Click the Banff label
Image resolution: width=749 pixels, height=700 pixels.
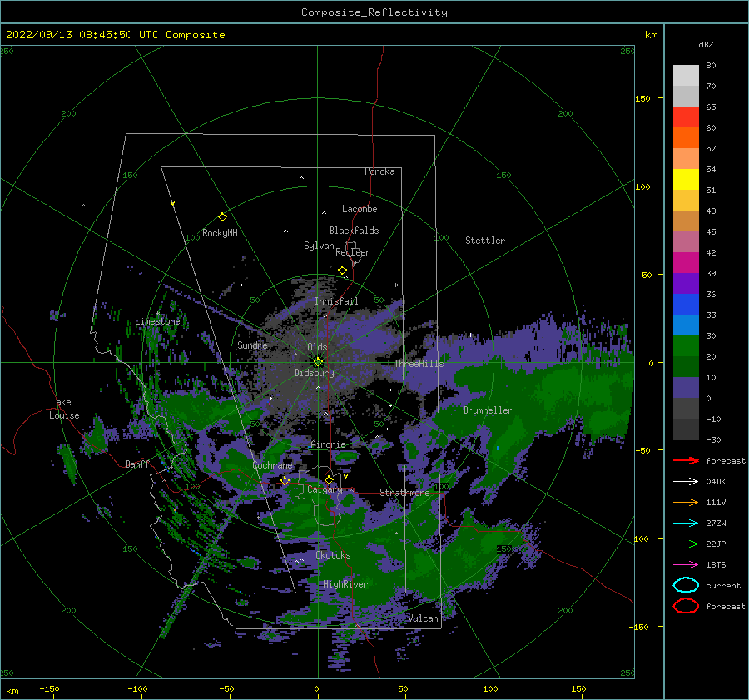tap(137, 464)
